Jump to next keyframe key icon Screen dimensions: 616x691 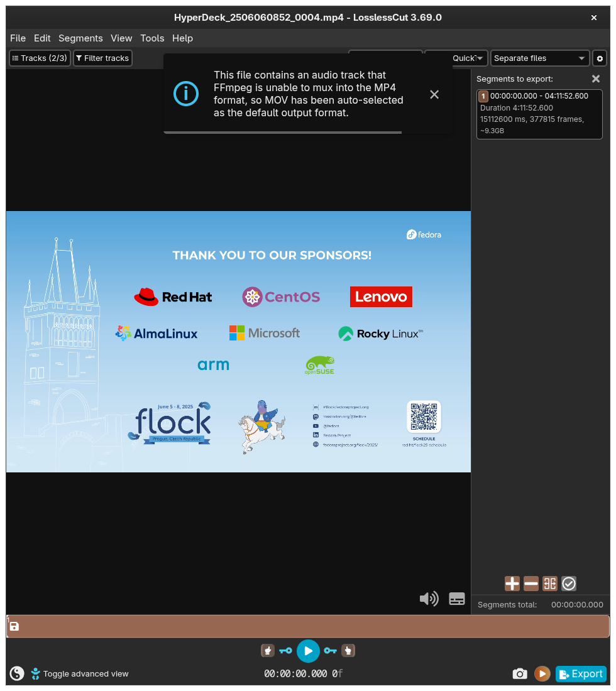pyautogui.click(x=330, y=651)
